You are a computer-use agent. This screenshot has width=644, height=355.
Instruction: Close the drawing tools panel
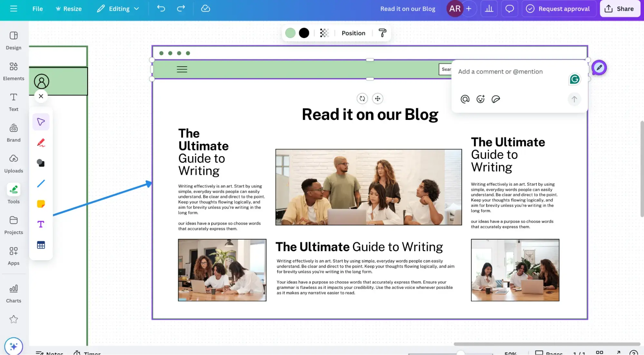click(41, 96)
